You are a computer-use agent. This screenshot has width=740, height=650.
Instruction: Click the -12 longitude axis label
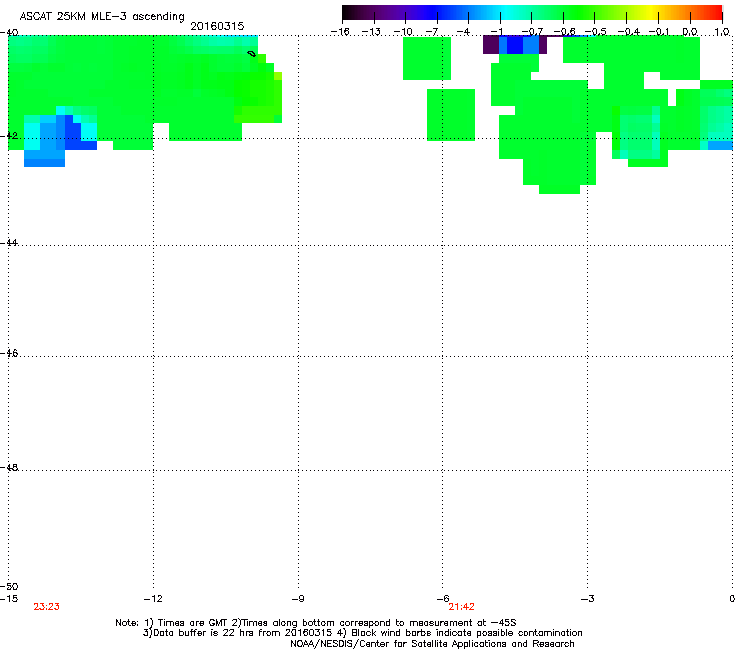[153, 599]
